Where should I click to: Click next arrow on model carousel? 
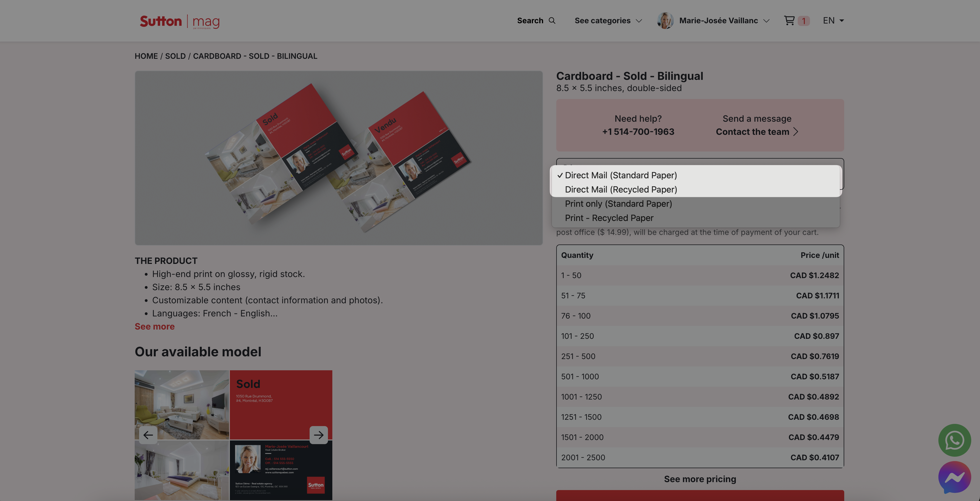pyautogui.click(x=318, y=435)
